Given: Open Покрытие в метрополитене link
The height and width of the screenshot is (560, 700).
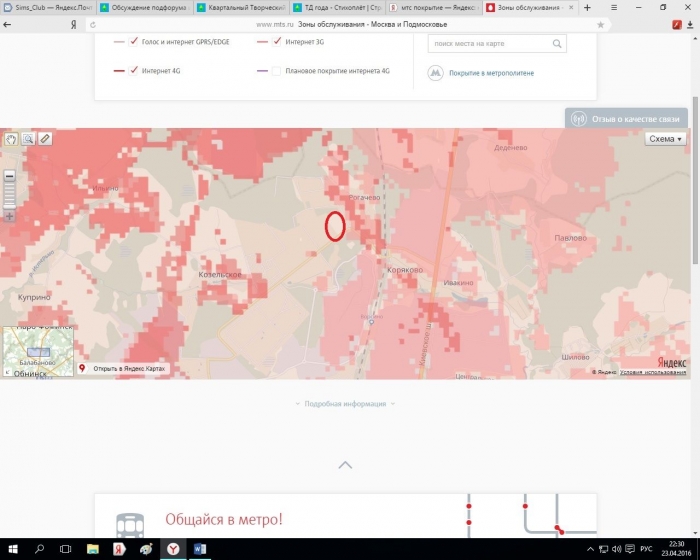Looking at the screenshot, I should tap(491, 73).
